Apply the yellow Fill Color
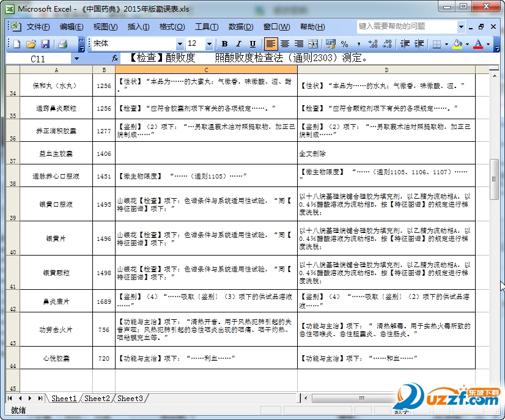This screenshot has width=505, height=420. pos(458,44)
